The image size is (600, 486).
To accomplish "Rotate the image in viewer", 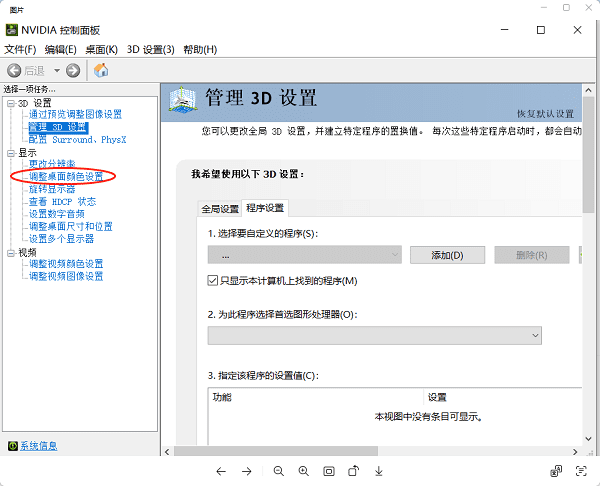I will coord(354,471).
